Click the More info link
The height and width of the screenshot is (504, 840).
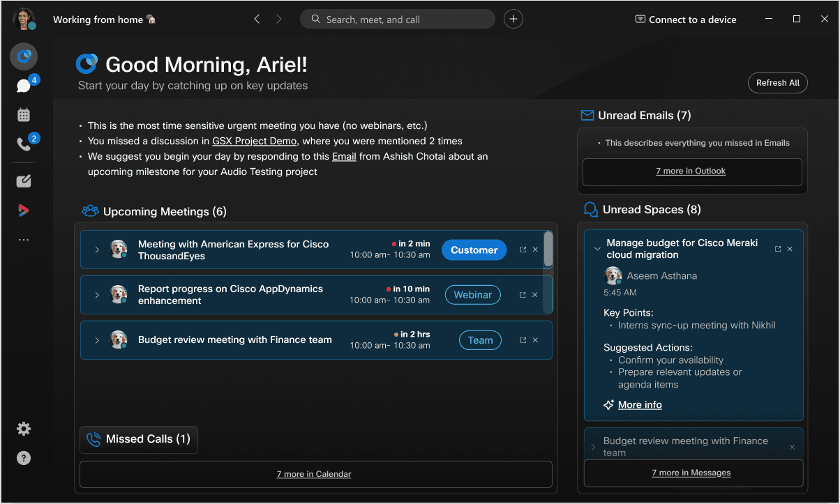pos(640,405)
